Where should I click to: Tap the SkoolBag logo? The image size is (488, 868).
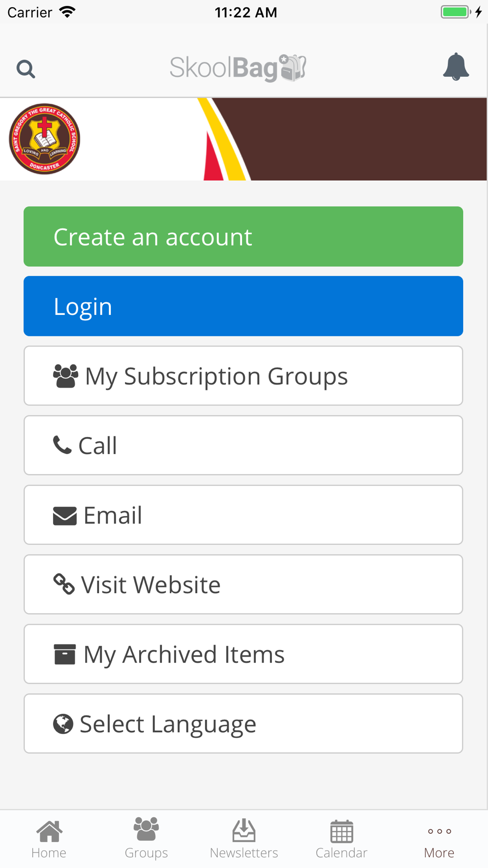(238, 68)
